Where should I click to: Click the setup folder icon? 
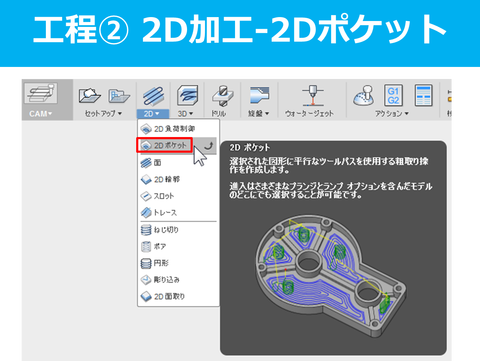[x=119, y=96]
